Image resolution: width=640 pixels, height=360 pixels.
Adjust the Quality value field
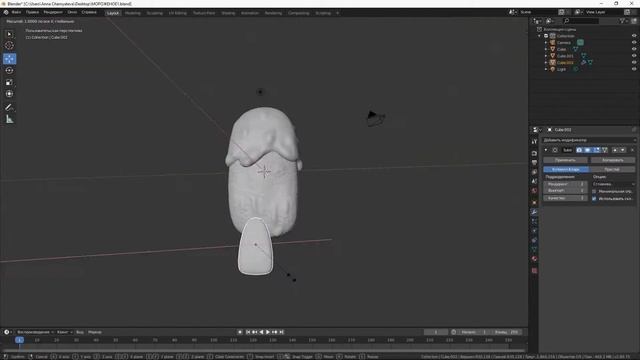point(565,198)
